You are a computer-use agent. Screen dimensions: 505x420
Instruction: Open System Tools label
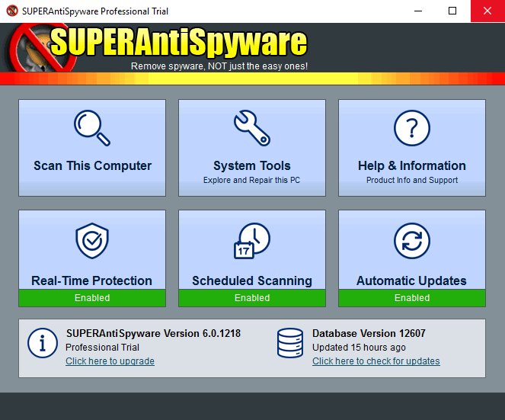(252, 165)
